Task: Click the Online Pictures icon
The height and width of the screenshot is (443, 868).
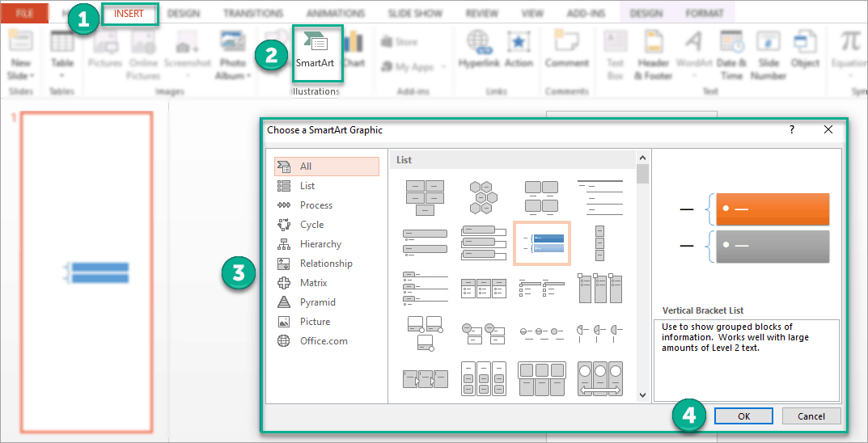Action: pyautogui.click(x=143, y=42)
